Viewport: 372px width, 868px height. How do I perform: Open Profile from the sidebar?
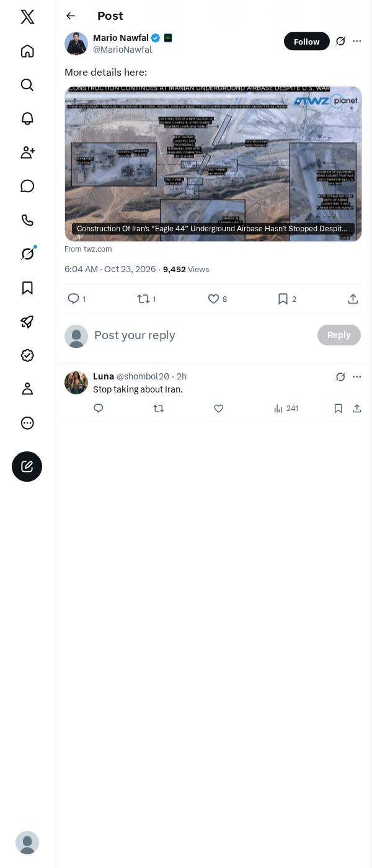tap(27, 389)
